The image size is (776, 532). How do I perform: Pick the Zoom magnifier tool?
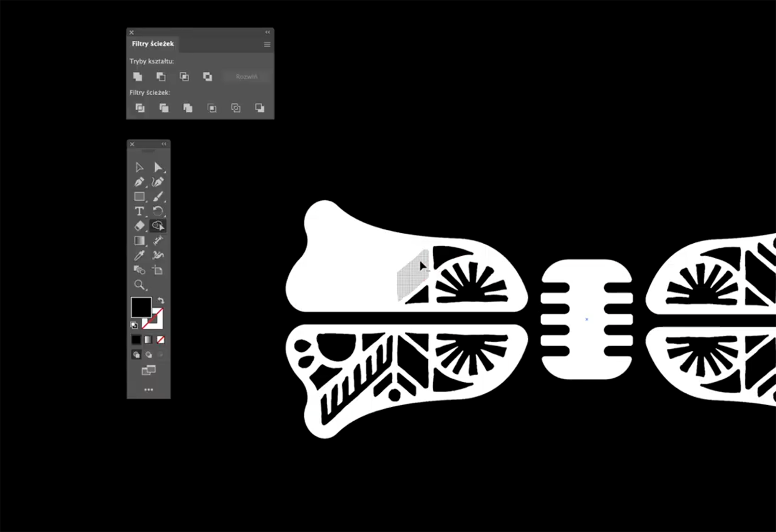139,285
